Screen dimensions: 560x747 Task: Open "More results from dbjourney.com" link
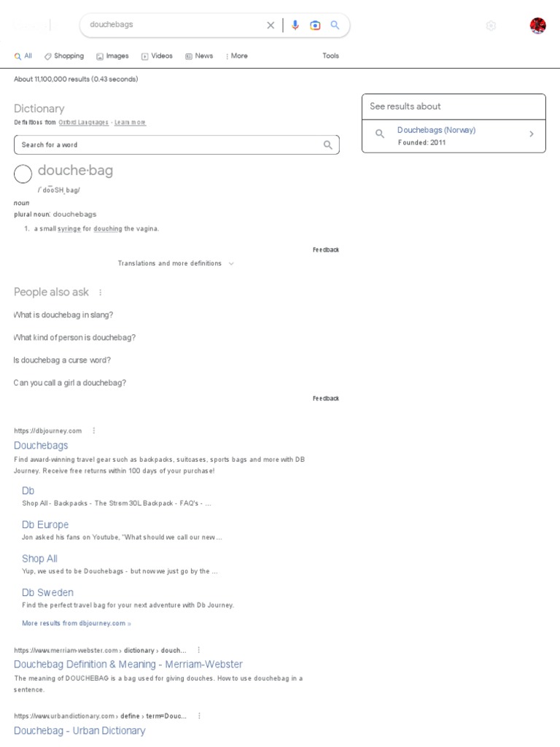pos(77,624)
